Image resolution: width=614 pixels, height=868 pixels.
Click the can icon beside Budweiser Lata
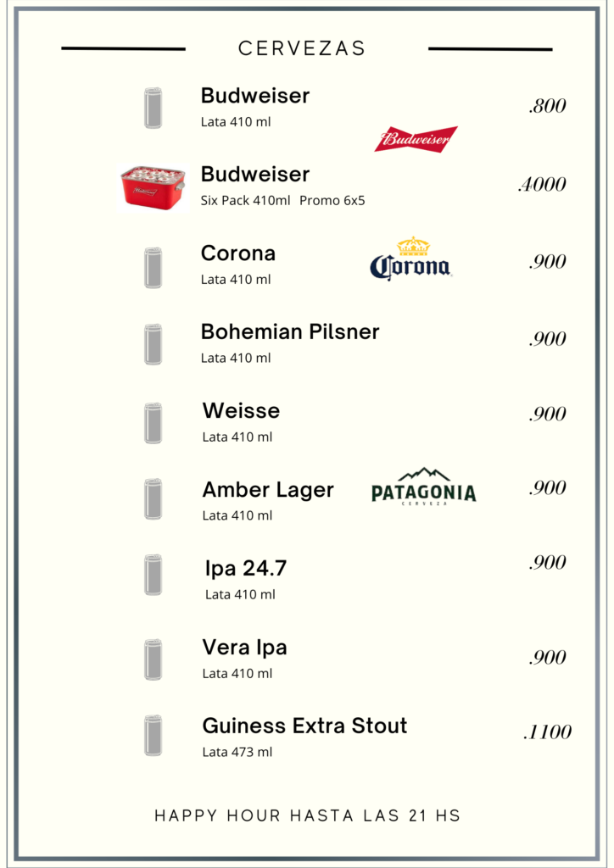coord(153,108)
